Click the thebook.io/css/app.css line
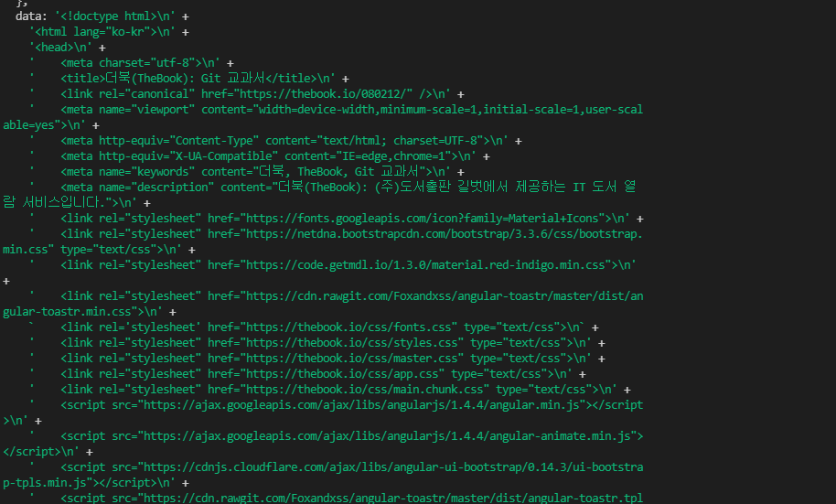The image size is (836, 504). (307, 374)
